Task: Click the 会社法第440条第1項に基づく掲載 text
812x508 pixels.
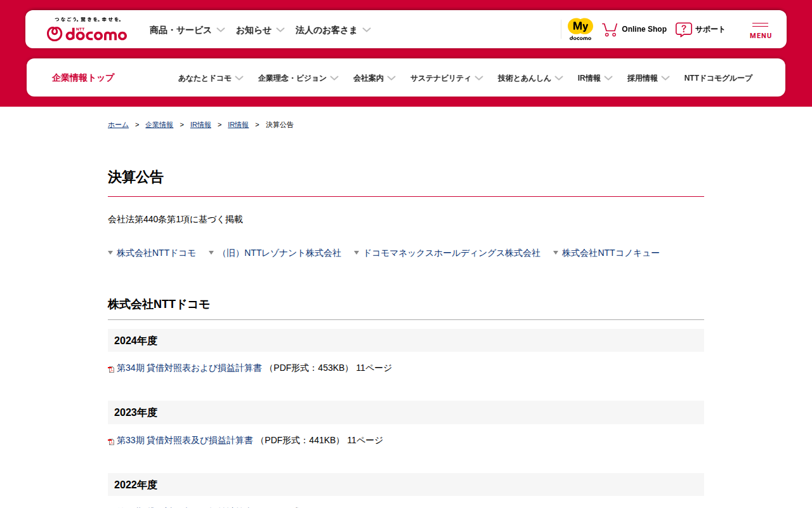Action: point(175,219)
